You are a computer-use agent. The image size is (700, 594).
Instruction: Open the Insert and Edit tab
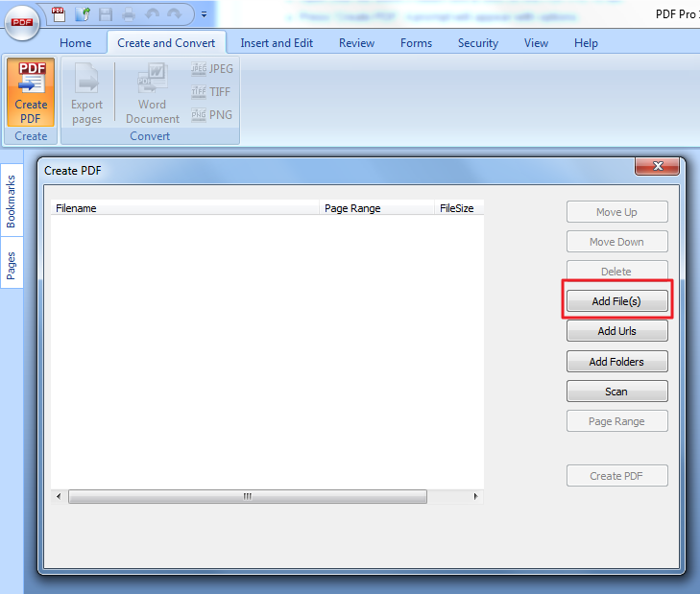(x=278, y=43)
